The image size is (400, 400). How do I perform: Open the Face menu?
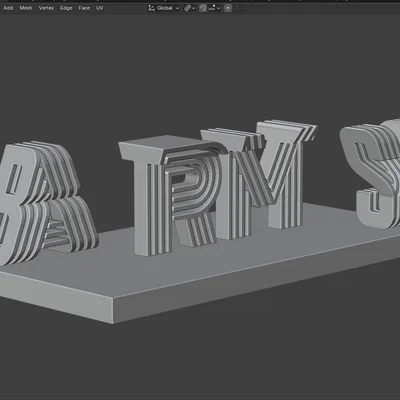point(84,8)
